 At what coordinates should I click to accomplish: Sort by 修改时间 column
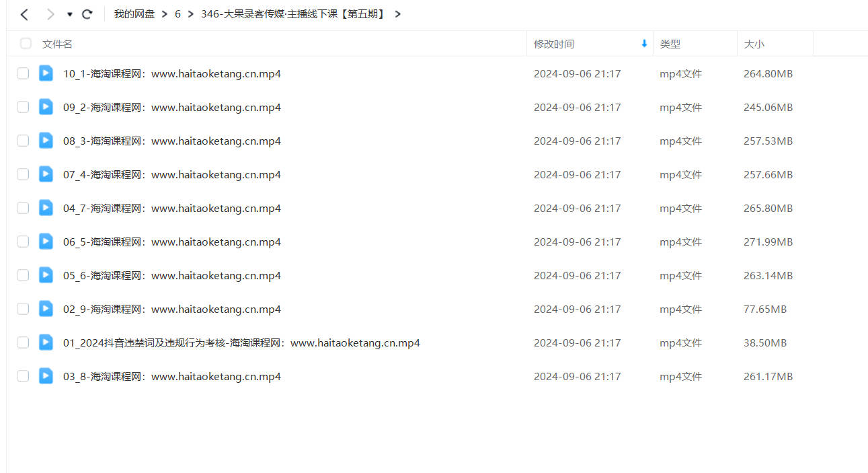(554, 44)
